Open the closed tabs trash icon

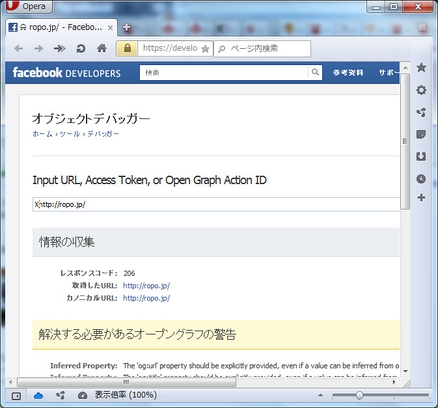click(422, 27)
